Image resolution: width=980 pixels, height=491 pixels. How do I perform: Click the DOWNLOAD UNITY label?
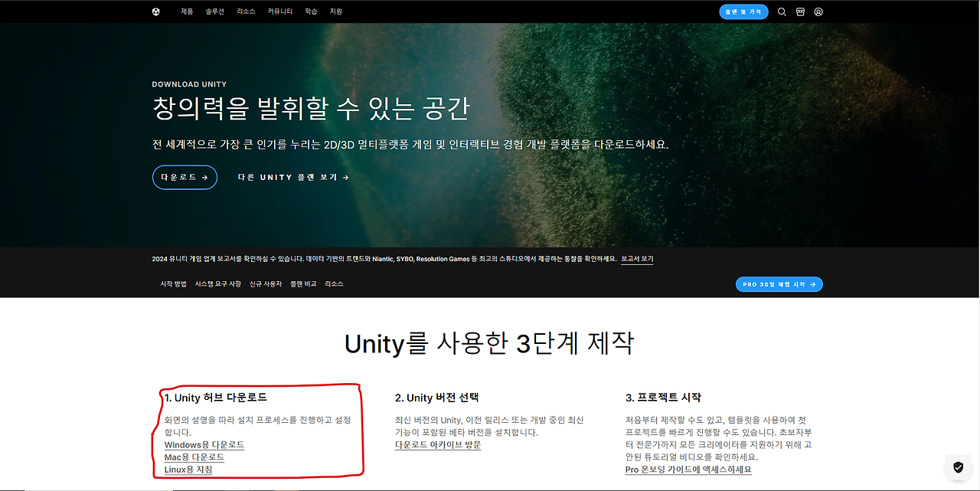point(189,84)
